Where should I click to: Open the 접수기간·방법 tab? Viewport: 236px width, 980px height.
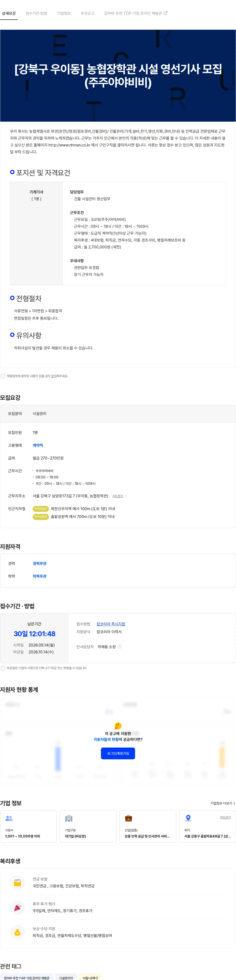(x=36, y=13)
